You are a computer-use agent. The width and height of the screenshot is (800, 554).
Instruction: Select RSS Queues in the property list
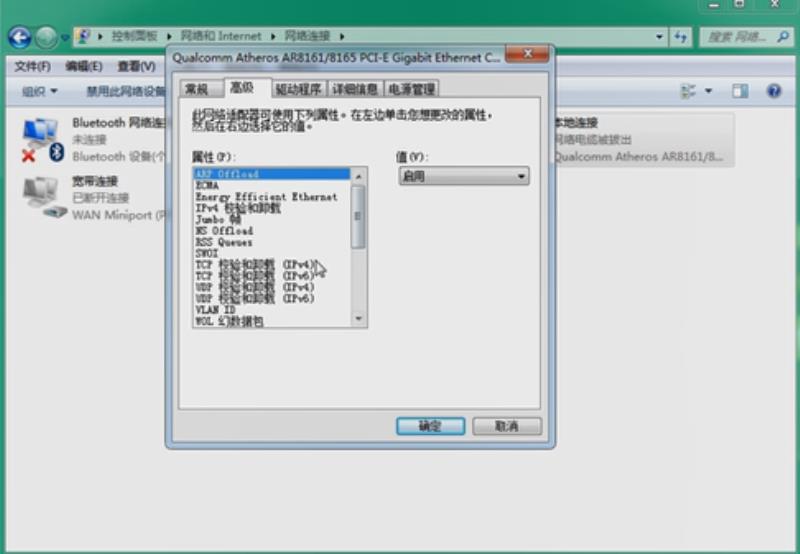point(272,242)
